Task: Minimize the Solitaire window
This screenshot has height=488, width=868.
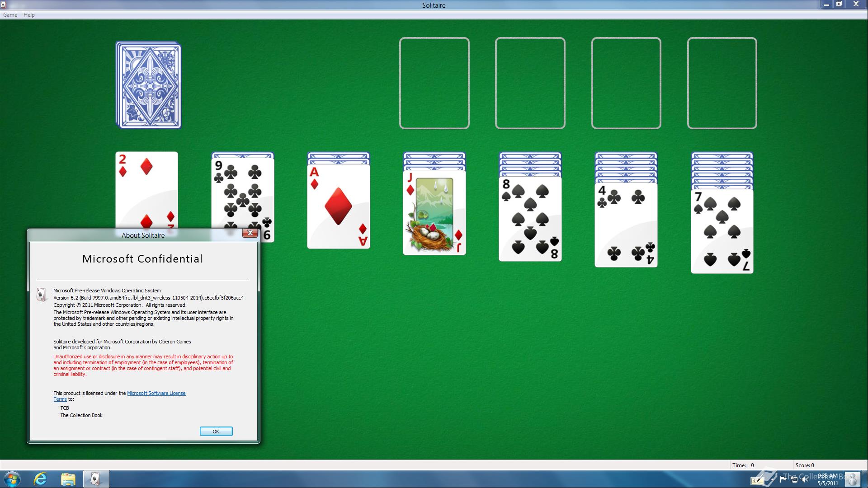Action: pyautogui.click(x=826, y=5)
